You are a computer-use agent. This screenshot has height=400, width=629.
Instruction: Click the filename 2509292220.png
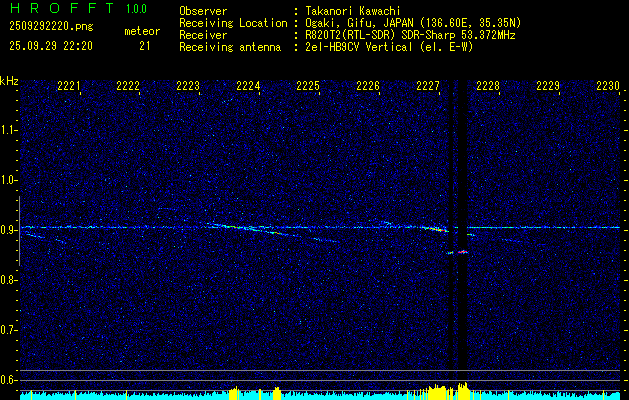coord(51,27)
